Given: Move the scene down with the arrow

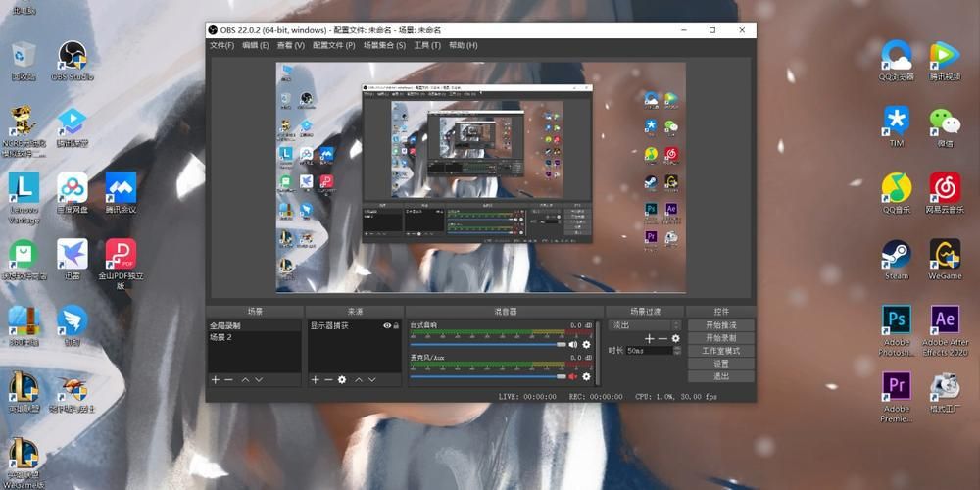Looking at the screenshot, I should [x=259, y=379].
